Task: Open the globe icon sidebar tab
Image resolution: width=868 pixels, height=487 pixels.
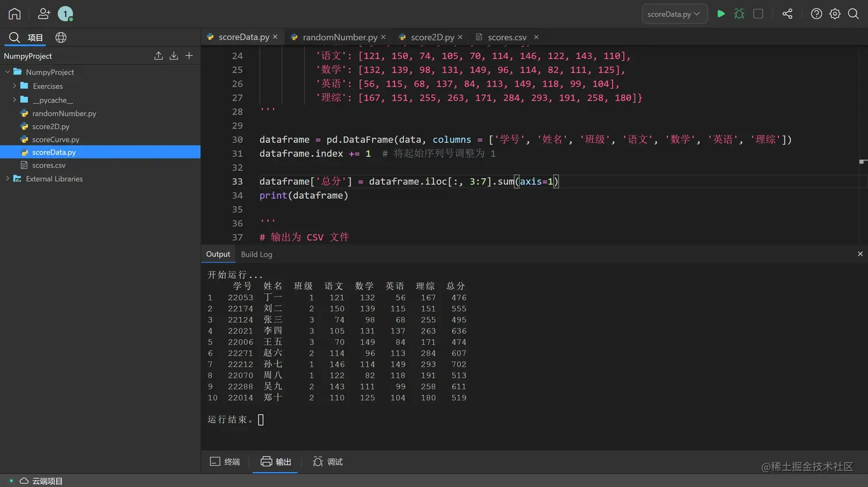Action: [x=61, y=37]
